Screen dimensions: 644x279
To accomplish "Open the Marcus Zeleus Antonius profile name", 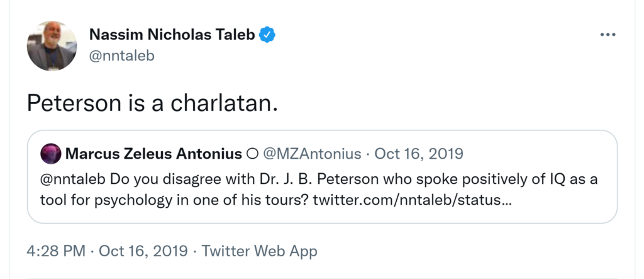I will tap(153, 154).
